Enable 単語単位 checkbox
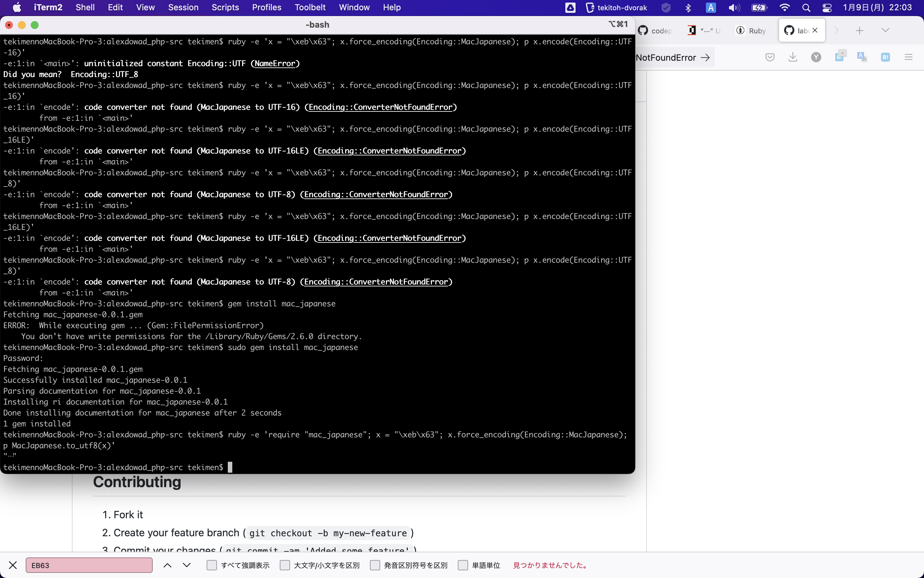The height and width of the screenshot is (578, 924). (x=463, y=565)
